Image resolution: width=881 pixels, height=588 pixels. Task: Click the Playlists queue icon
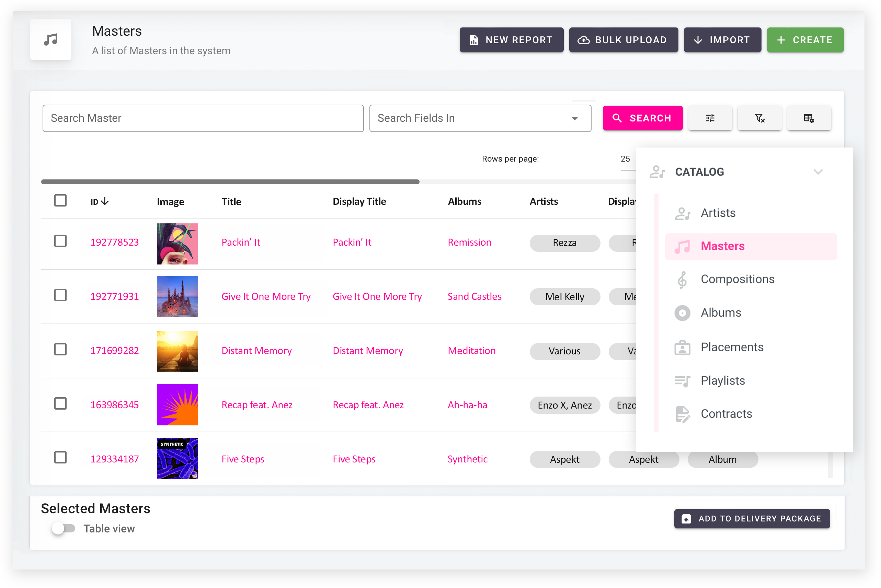pyautogui.click(x=682, y=381)
